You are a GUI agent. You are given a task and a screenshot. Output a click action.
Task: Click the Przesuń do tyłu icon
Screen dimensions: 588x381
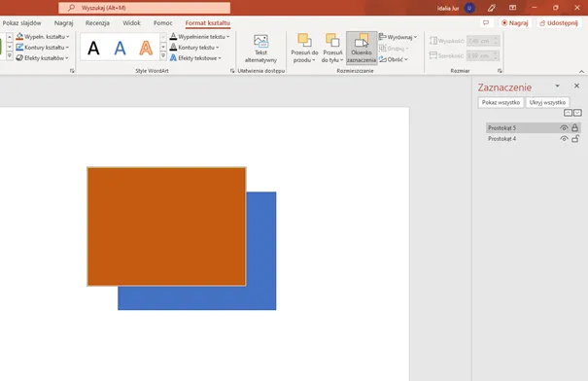pyautogui.click(x=332, y=41)
